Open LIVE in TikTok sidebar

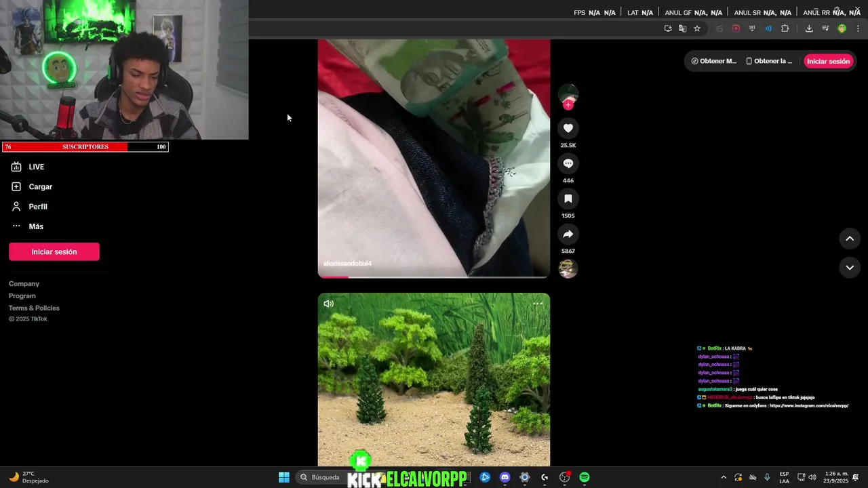(28, 167)
